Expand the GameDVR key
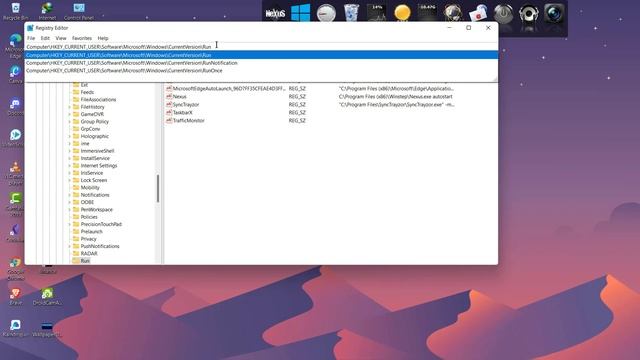Image resolution: width=640 pixels, height=360 pixels. pyautogui.click(x=69, y=114)
